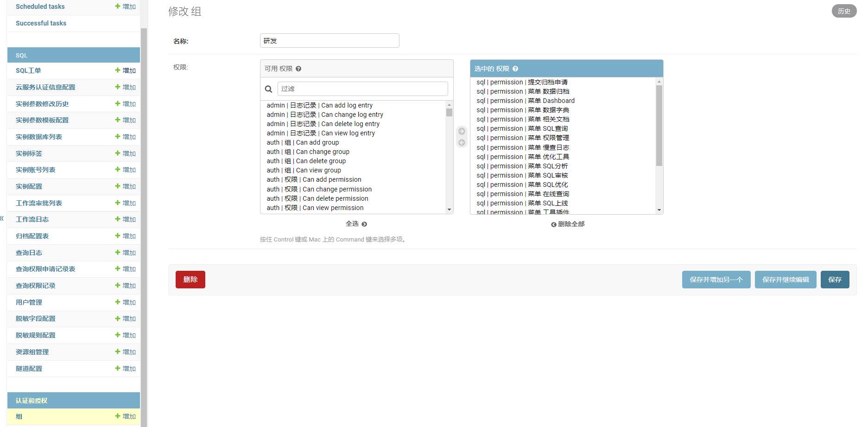Collapse the sidebar using the « toggle
The width and height of the screenshot is (868, 427).
pos(2,218)
